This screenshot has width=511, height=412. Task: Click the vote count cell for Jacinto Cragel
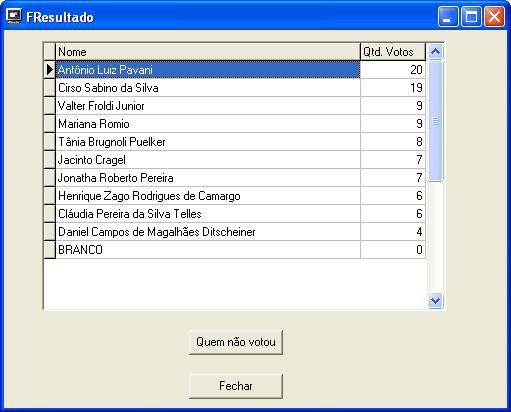[x=393, y=160]
